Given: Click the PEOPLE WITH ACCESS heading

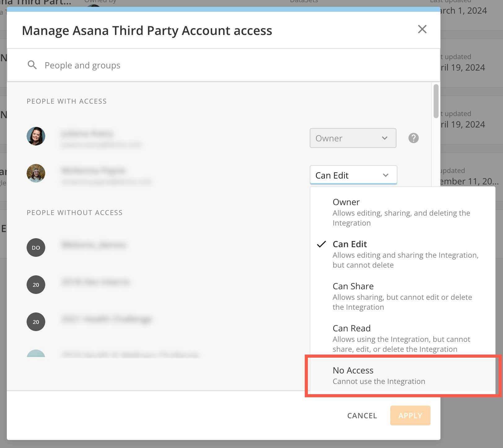Looking at the screenshot, I should click(67, 101).
